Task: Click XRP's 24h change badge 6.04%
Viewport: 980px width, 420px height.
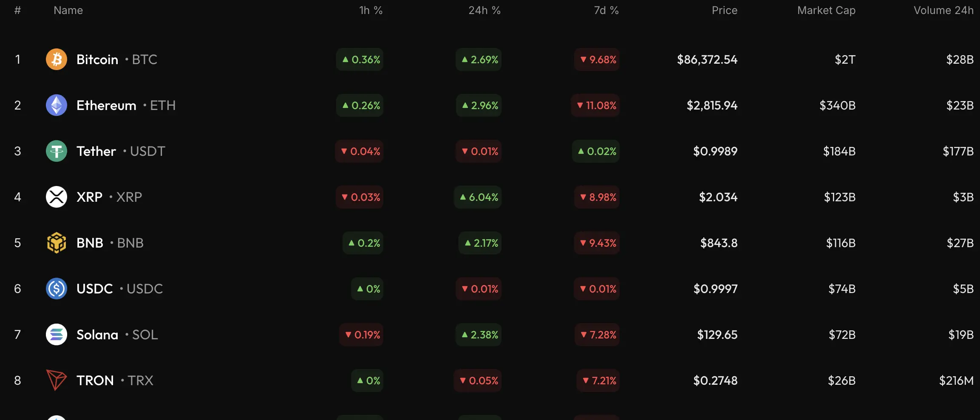Action: [479, 197]
